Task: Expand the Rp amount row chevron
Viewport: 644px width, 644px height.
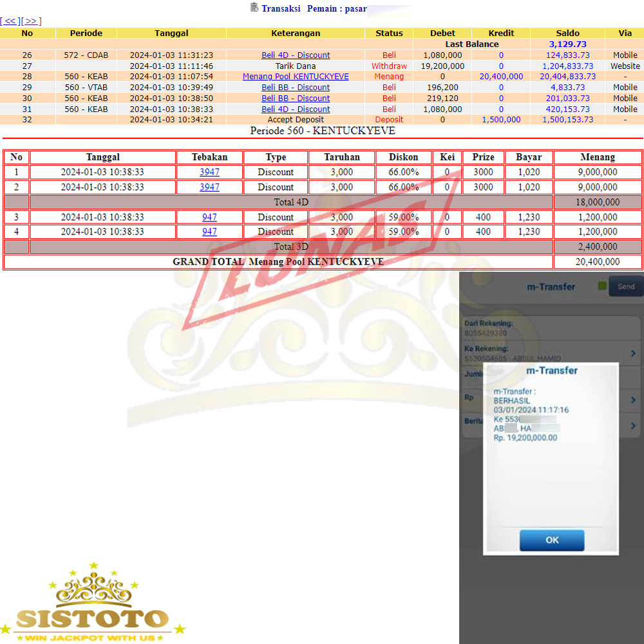Action: [633, 400]
